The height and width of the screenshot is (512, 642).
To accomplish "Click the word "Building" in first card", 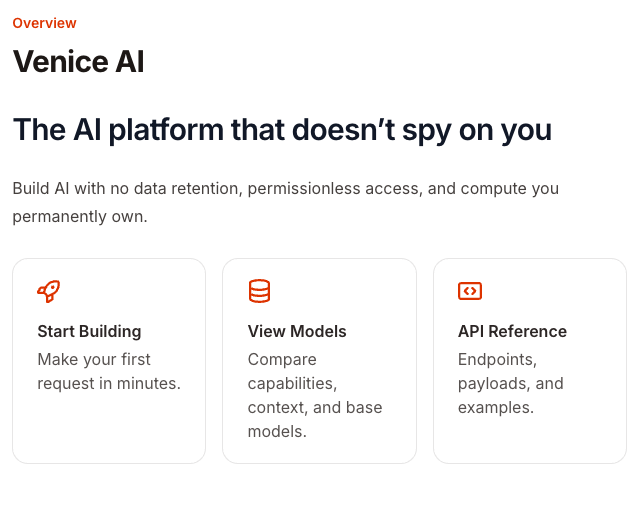I will 109,331.
